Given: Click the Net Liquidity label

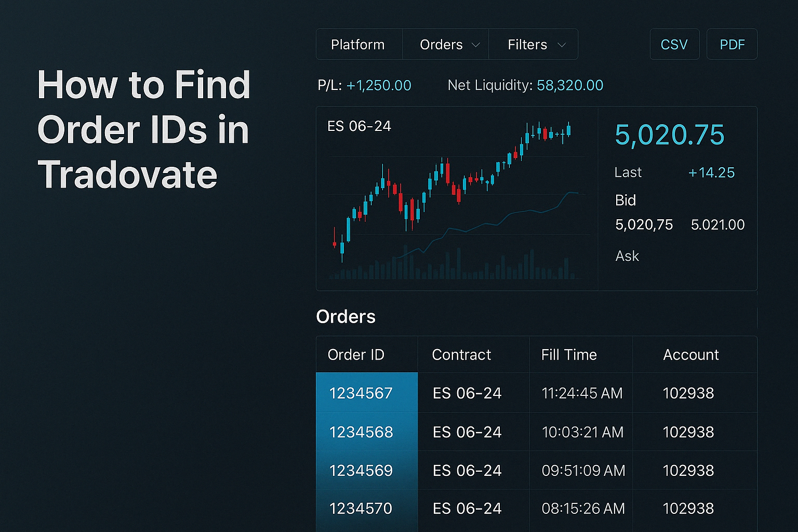Looking at the screenshot, I should coord(490,85).
